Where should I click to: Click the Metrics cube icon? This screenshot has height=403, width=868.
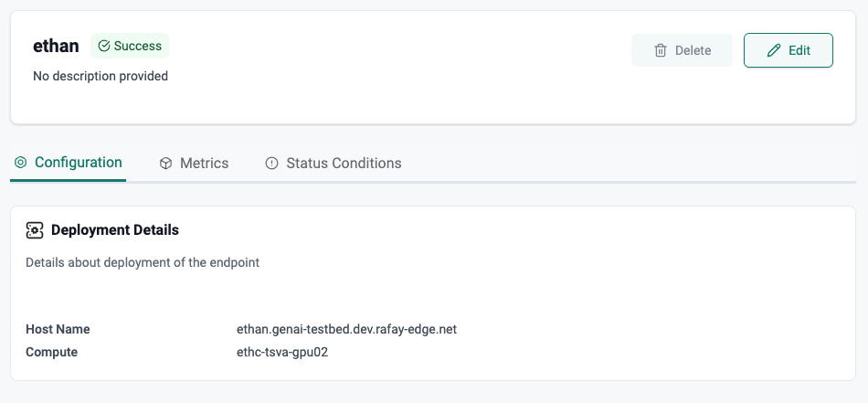point(165,164)
